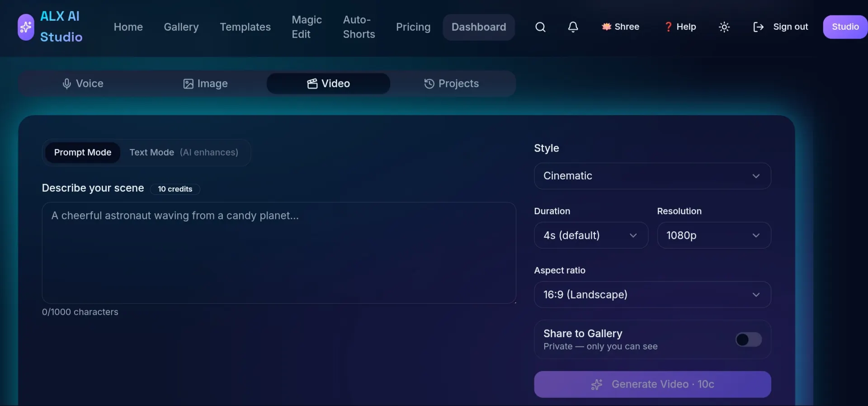The width and height of the screenshot is (868, 406).
Task: Open Magic Edit navigation item
Action: pos(307,27)
